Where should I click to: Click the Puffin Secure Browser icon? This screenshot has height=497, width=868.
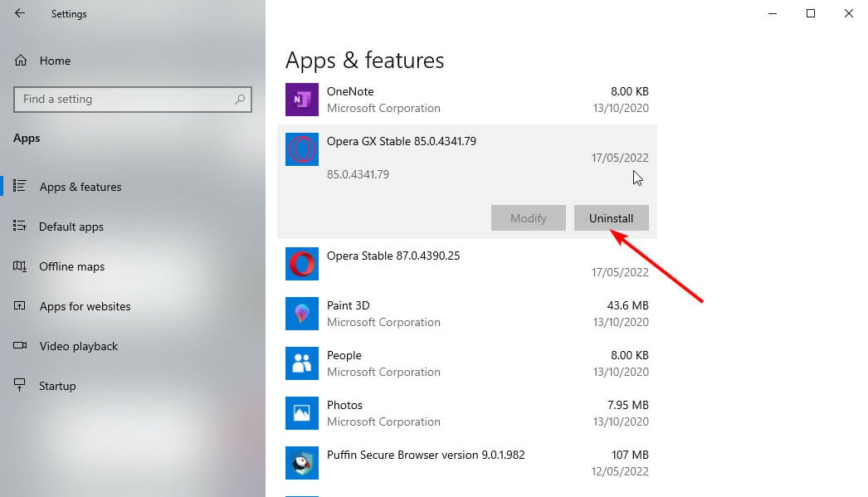[x=302, y=463]
